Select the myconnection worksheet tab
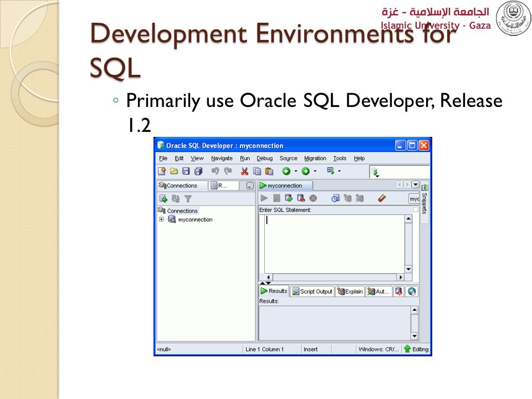532x399 pixels. click(x=285, y=186)
